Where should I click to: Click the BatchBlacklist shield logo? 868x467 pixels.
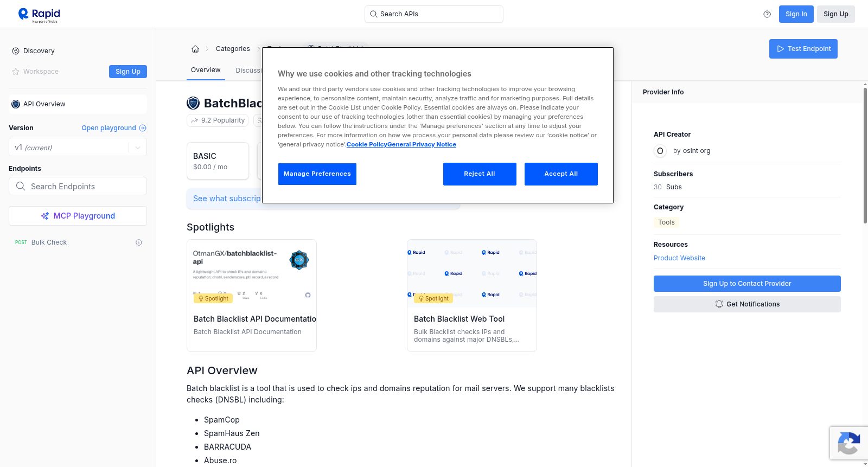pyautogui.click(x=193, y=103)
